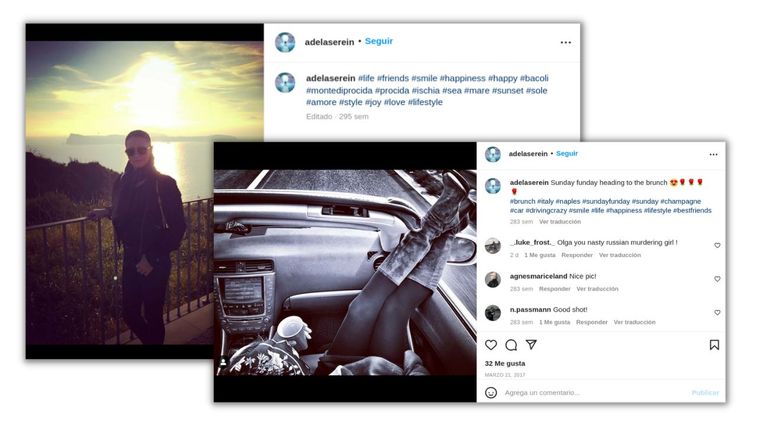Screen dimensions: 768x431
Task: Reply to the n.passmann comment
Action: [x=592, y=322]
